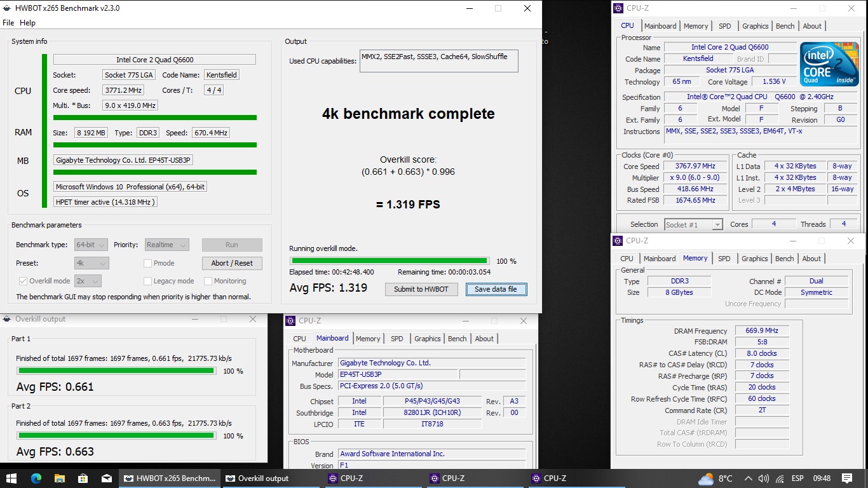868x488 pixels.
Task: Open the Overkill mode 2x dropdown
Action: [x=88, y=281]
